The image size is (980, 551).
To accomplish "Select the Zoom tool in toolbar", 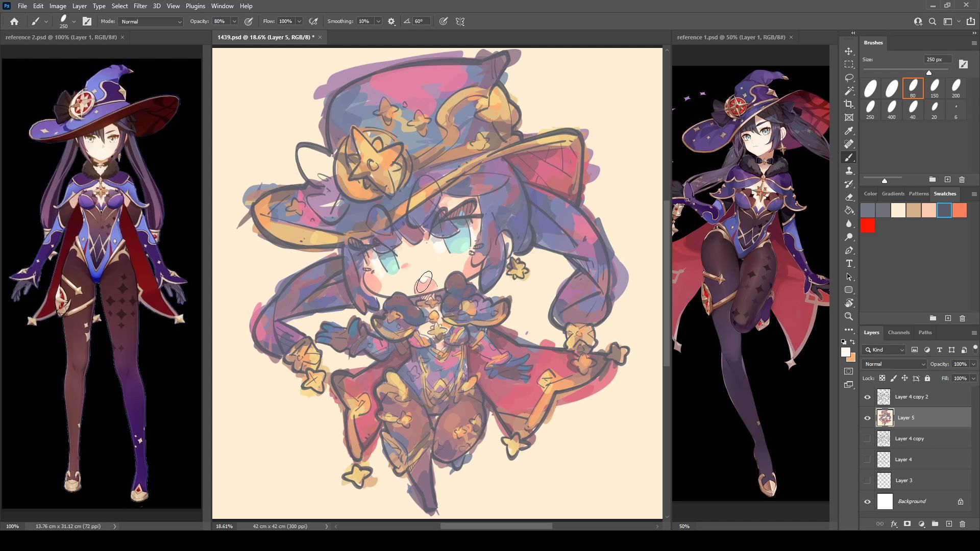I will coord(849,317).
